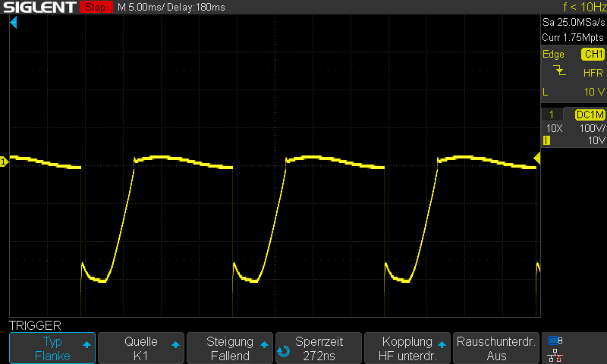
Task: Toggle Rauschunterdr. Aus noise rejection
Action: click(496, 348)
